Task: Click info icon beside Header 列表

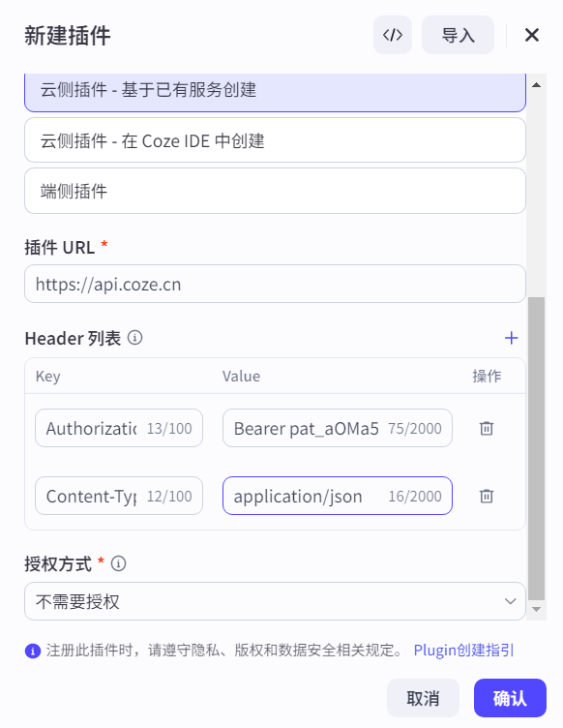Action: point(135,338)
